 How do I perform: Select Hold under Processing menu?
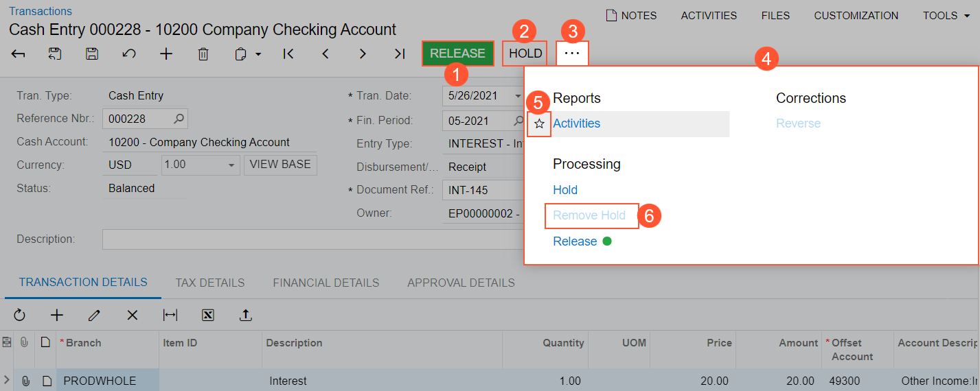tap(565, 190)
